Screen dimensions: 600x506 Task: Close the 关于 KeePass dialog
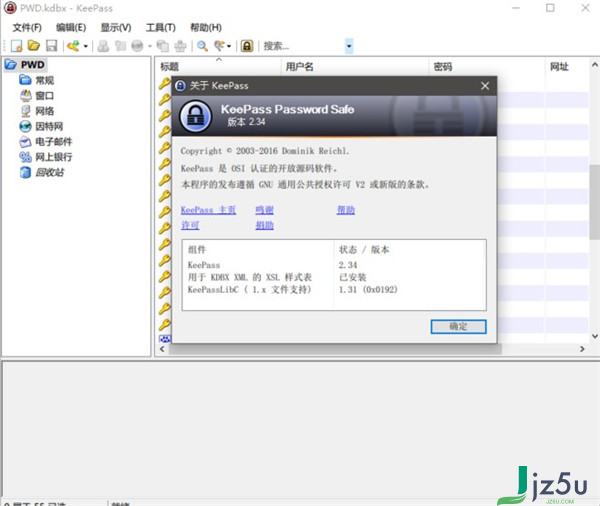(485, 86)
